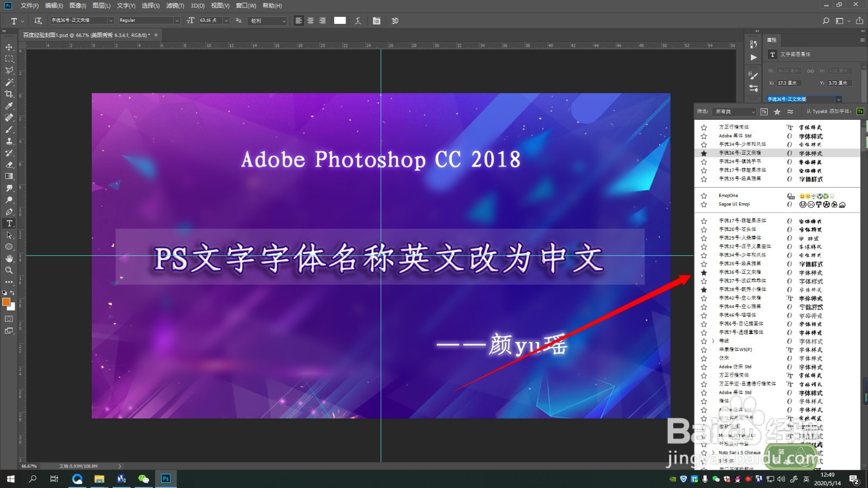Open the search icon in options bar
Viewport: 868px width, 488px height.
click(x=826, y=21)
